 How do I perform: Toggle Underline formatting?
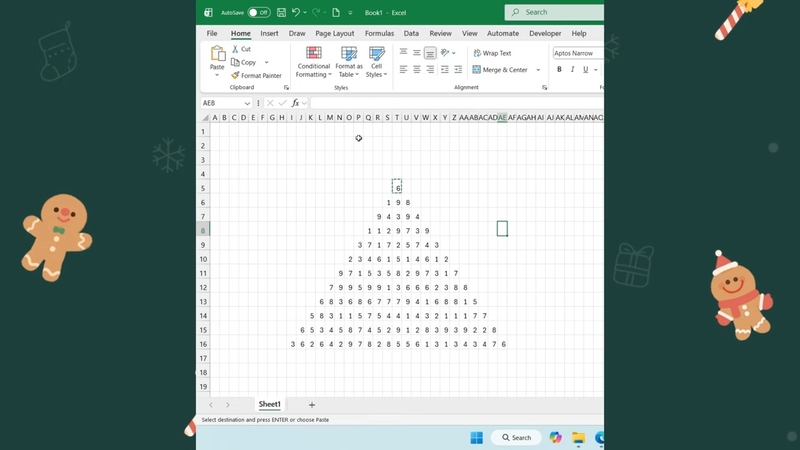(x=586, y=69)
